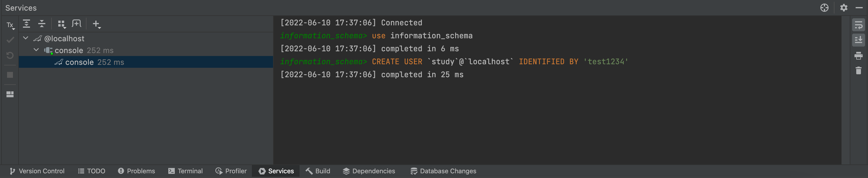Click the Collapse All icon
Screen dimensions: 868x178
click(42, 24)
